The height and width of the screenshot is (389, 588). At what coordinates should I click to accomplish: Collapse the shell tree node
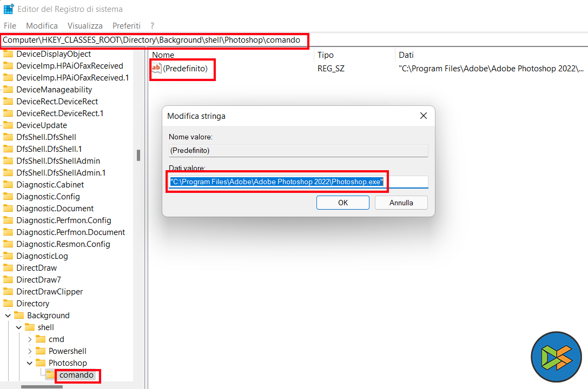coord(19,327)
